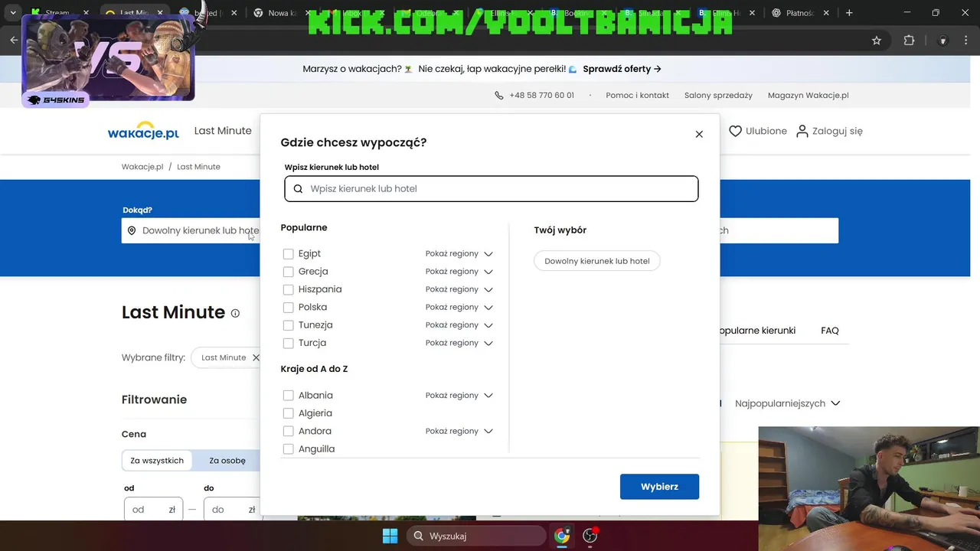Expand Pokaż regiony for Grecja
The width and height of the screenshot is (980, 551).
click(459, 272)
